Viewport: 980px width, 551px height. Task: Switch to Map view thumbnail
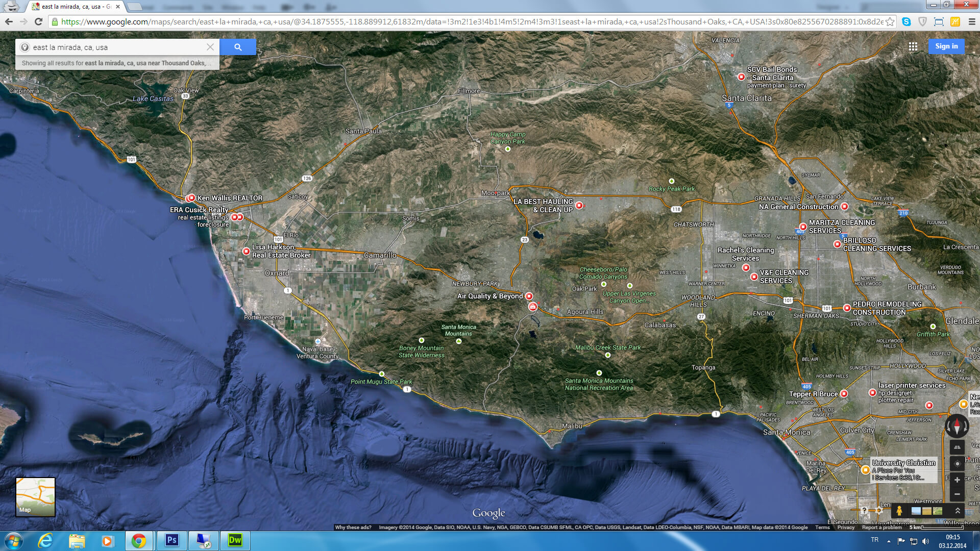tap(35, 497)
